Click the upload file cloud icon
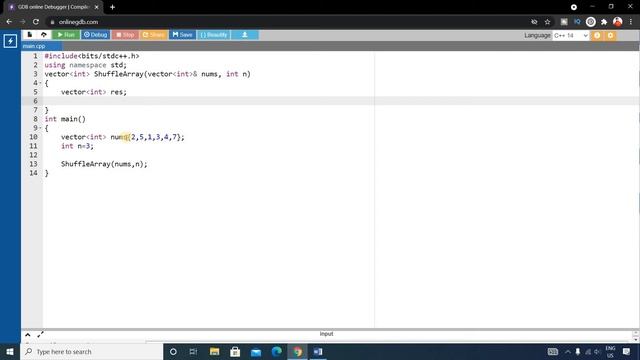Image resolution: width=640 pixels, height=360 pixels. pyautogui.click(x=44, y=35)
